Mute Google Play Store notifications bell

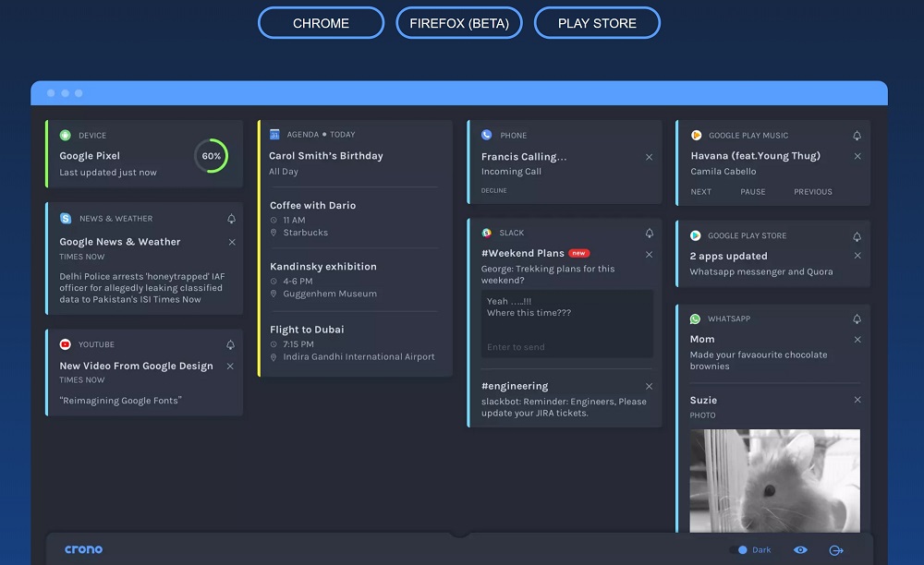[857, 236]
